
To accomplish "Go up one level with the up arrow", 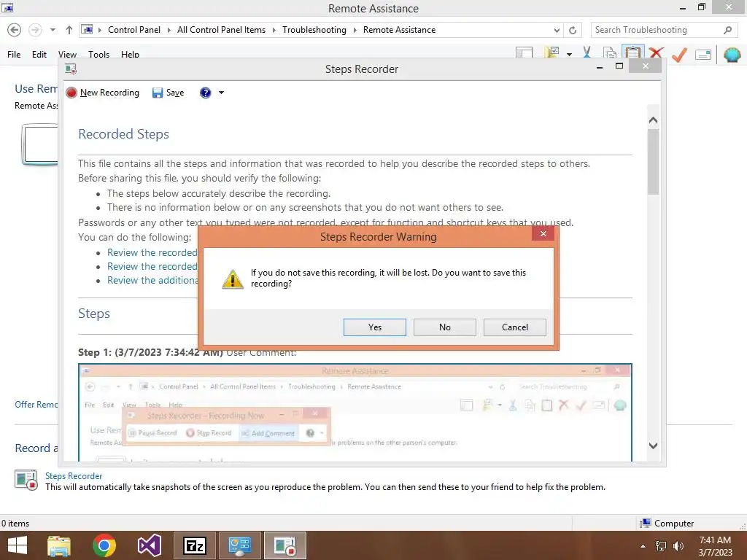I will coord(69,29).
